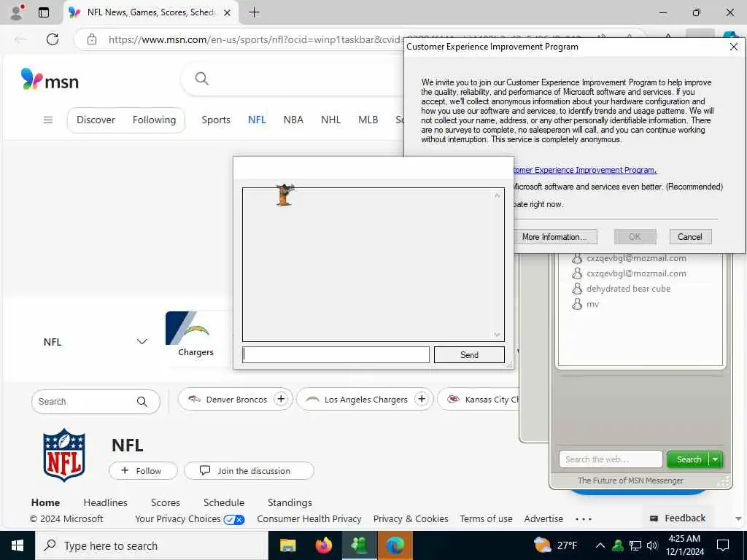Toggle Your Privacy Choices switch icon
747x560 pixels.
click(234, 519)
